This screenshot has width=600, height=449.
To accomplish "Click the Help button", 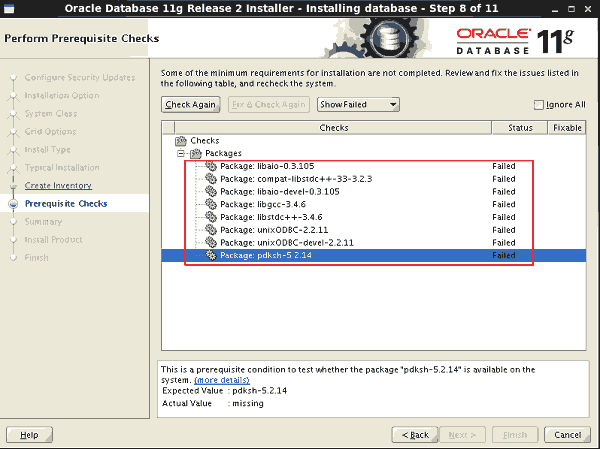I will coord(29,435).
